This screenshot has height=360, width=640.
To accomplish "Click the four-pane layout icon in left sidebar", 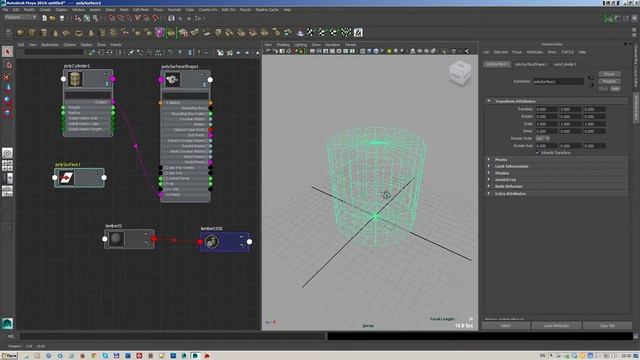I will point(7,166).
